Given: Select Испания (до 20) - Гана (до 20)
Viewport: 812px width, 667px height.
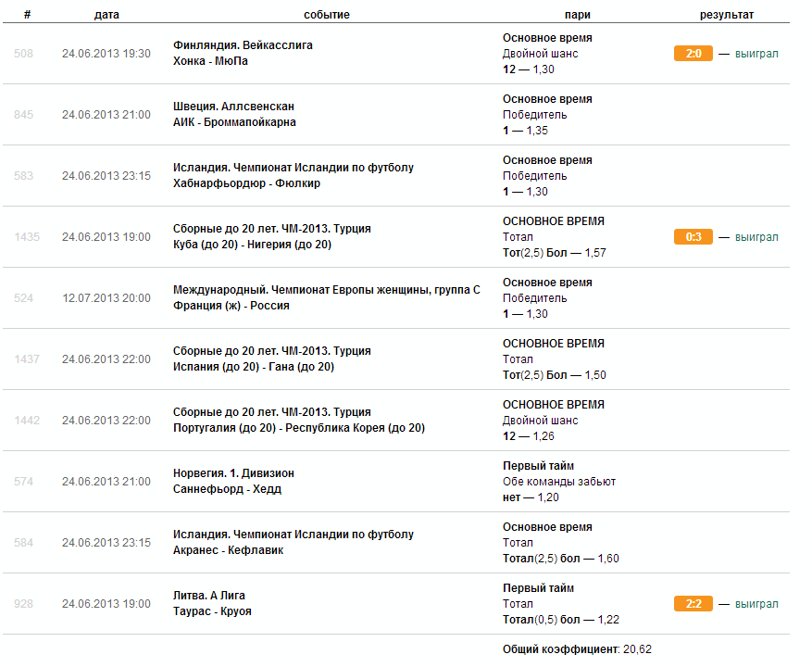Looking at the screenshot, I should coord(254,367).
